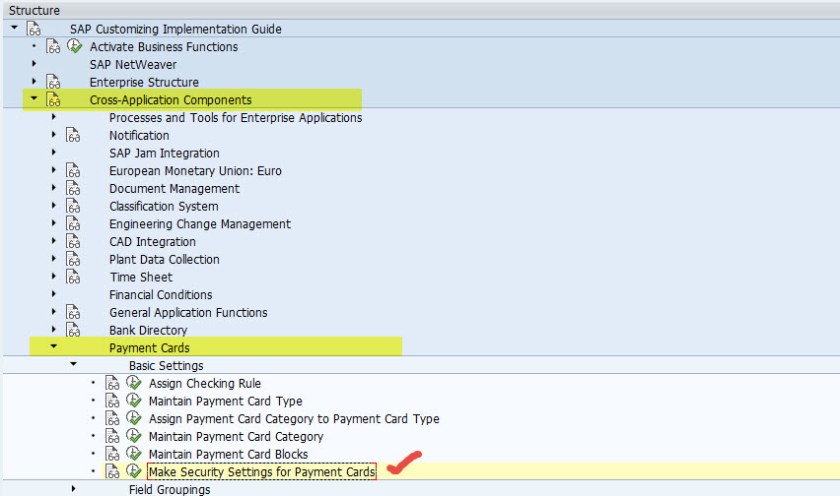Select the SAP Jam Integration entry
This screenshot has height=496, width=840.
click(x=164, y=154)
